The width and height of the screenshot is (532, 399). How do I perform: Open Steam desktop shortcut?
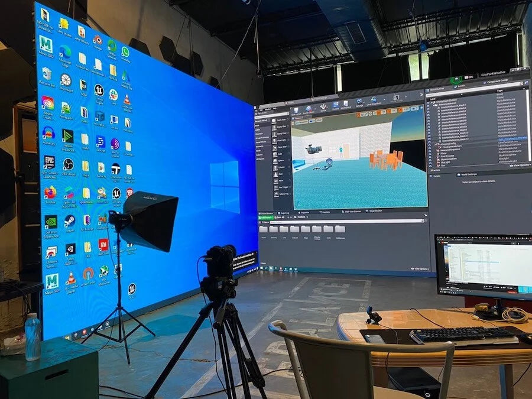point(69,221)
